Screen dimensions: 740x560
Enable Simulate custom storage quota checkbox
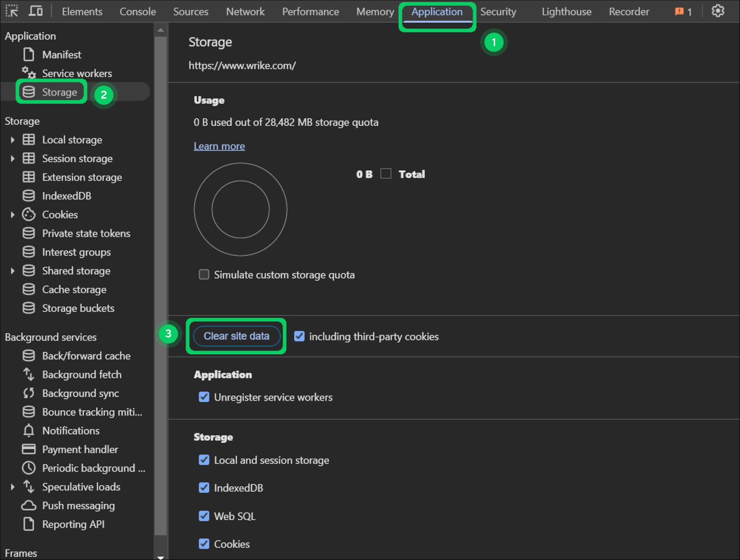point(204,274)
